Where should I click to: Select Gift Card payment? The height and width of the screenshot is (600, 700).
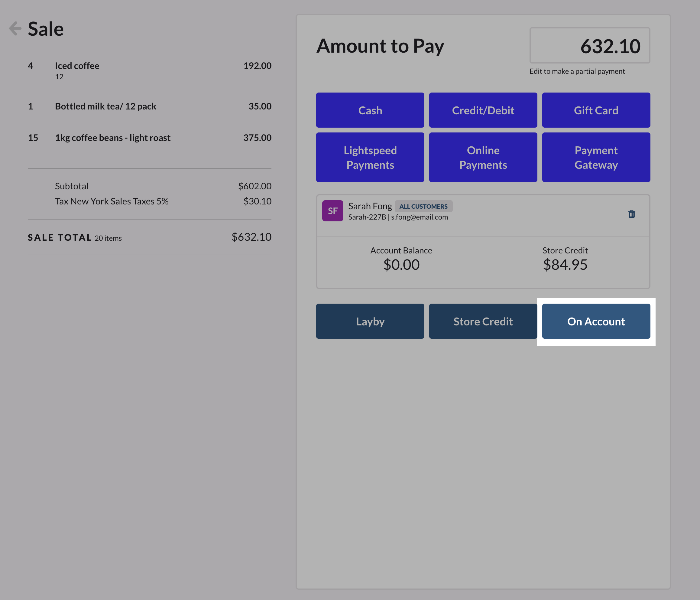pyautogui.click(x=596, y=110)
